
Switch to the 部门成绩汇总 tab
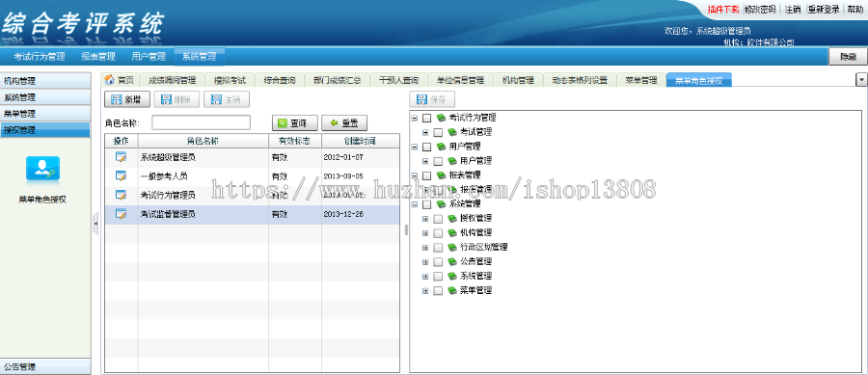click(x=338, y=80)
